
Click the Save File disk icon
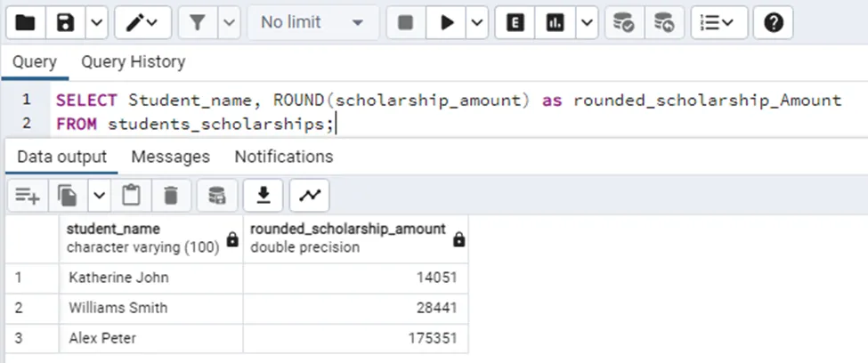[66, 22]
